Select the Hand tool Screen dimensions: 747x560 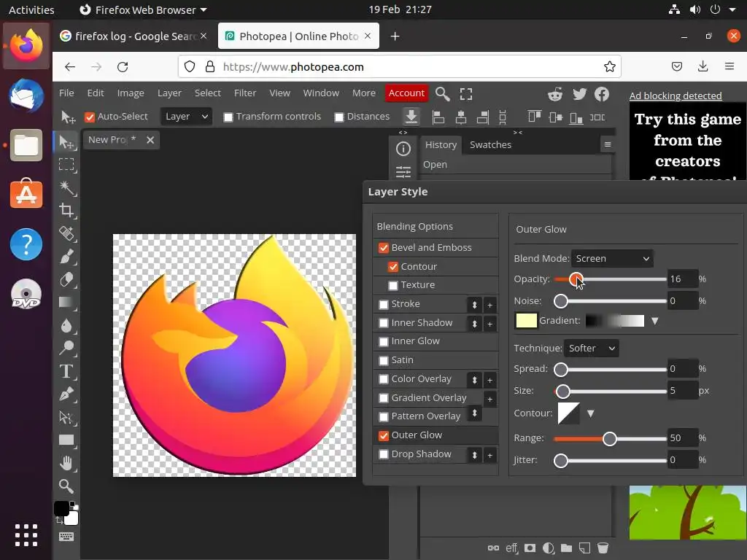(66, 463)
